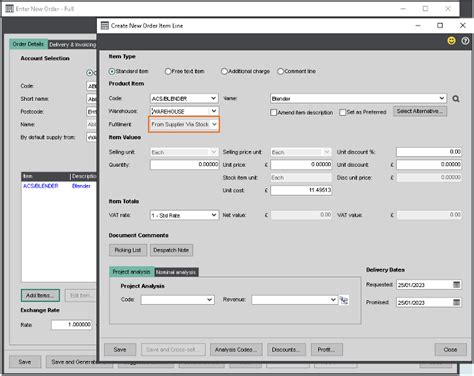Open the Fulfilment dropdown
The image size is (474, 376).
pos(214,124)
